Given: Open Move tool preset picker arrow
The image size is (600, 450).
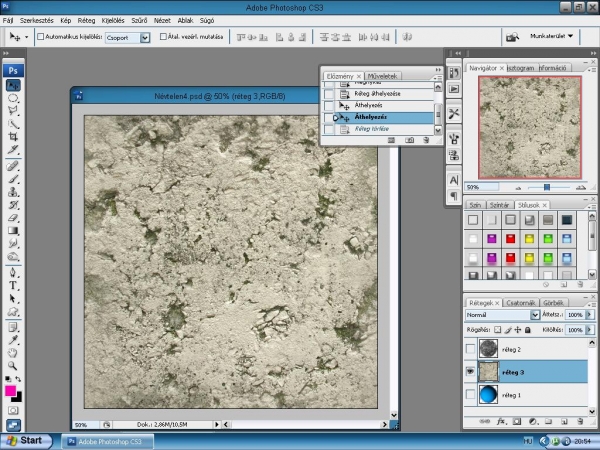Looking at the screenshot, I should point(26,37).
